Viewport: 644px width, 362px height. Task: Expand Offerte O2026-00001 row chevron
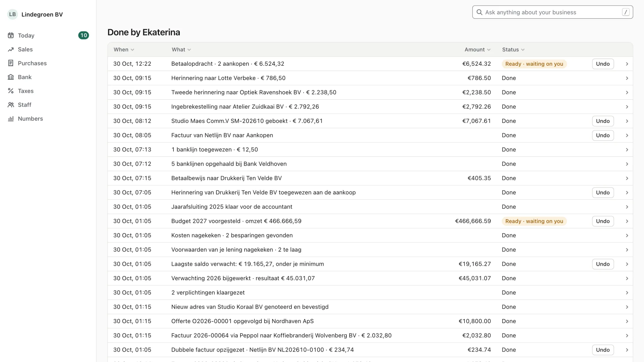point(627,321)
